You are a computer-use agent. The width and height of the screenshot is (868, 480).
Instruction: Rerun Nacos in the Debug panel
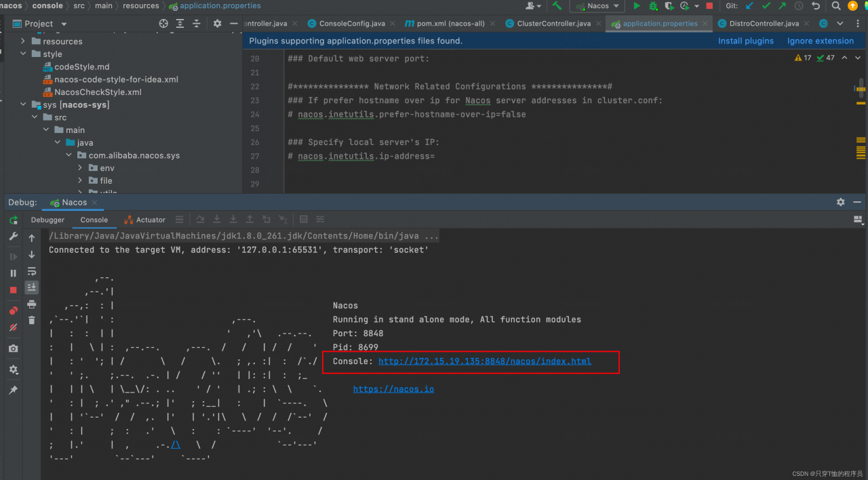[13, 220]
